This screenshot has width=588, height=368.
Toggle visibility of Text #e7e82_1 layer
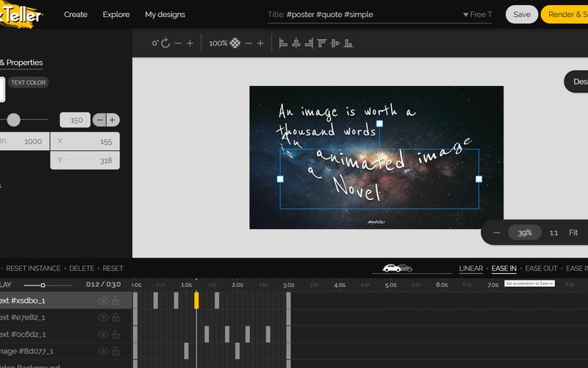[x=103, y=317]
